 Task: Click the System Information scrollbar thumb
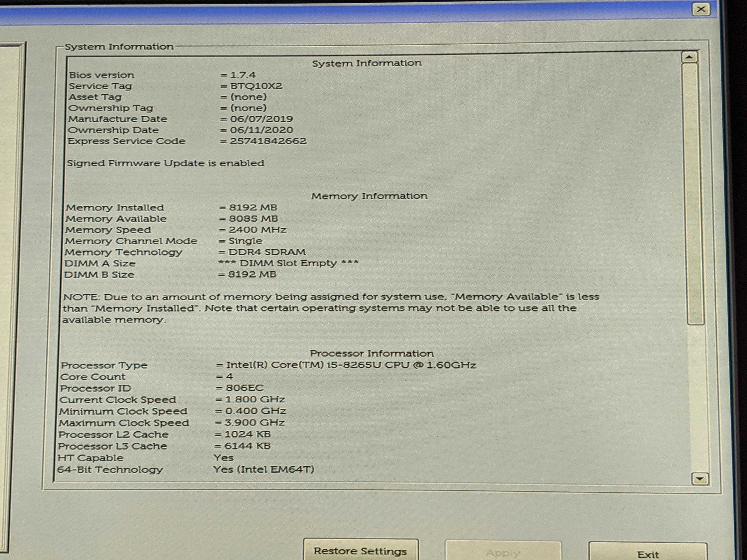693,194
